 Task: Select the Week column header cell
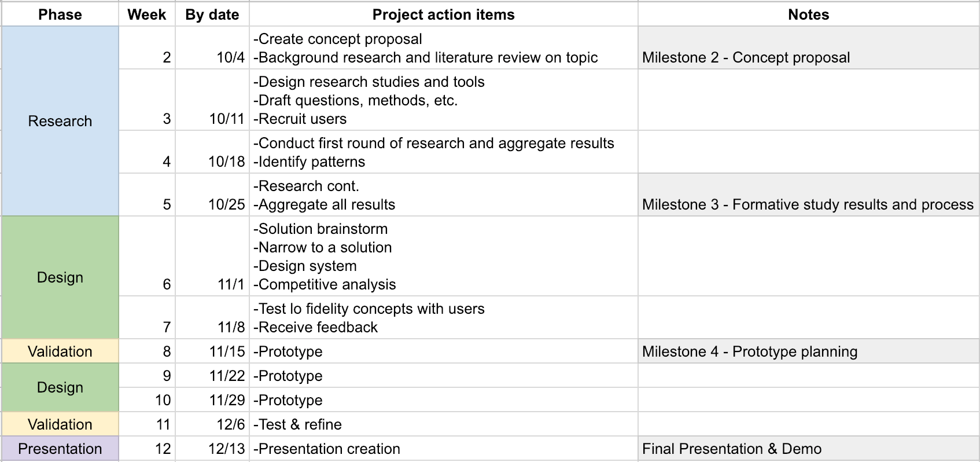click(x=147, y=14)
